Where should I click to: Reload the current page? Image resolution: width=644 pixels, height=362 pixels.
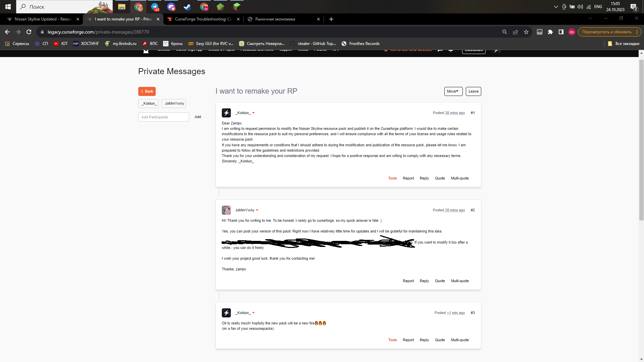point(29,32)
